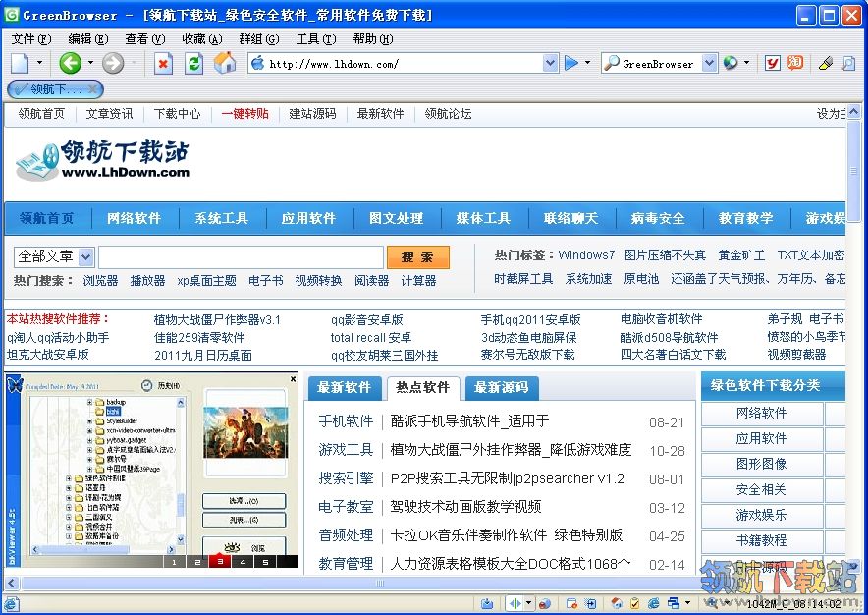868x615 pixels.
Task: Click 安全相关 category button
Action: tap(762, 489)
